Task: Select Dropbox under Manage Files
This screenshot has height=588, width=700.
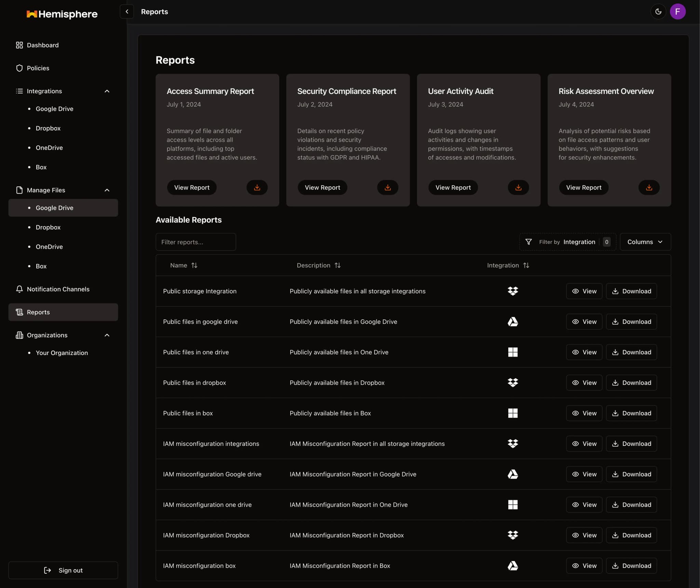Action: (x=63, y=227)
